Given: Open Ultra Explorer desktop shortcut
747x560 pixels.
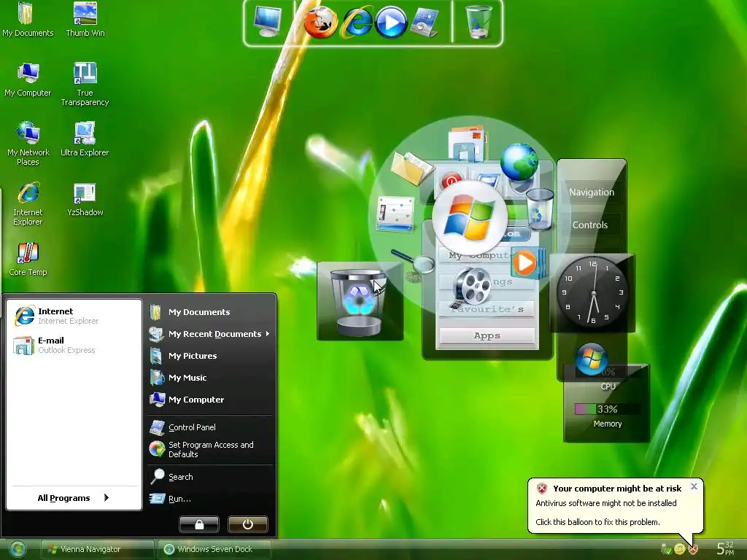Looking at the screenshot, I should (85, 139).
